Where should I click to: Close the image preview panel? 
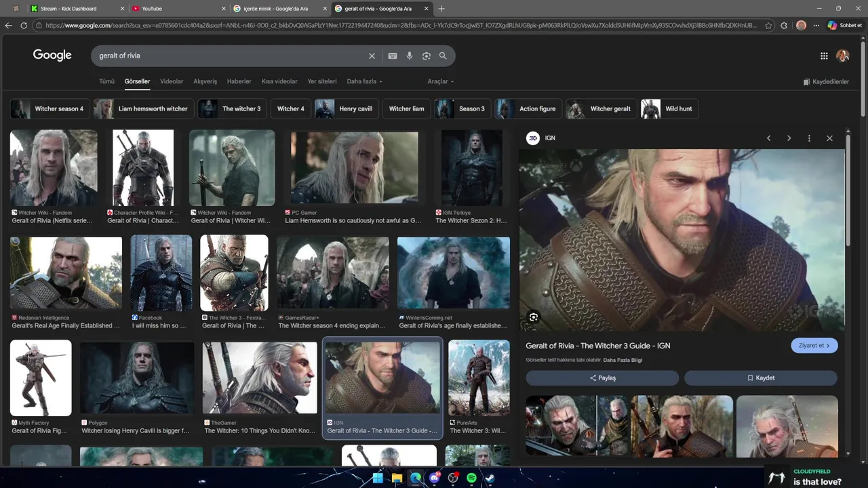pos(829,138)
